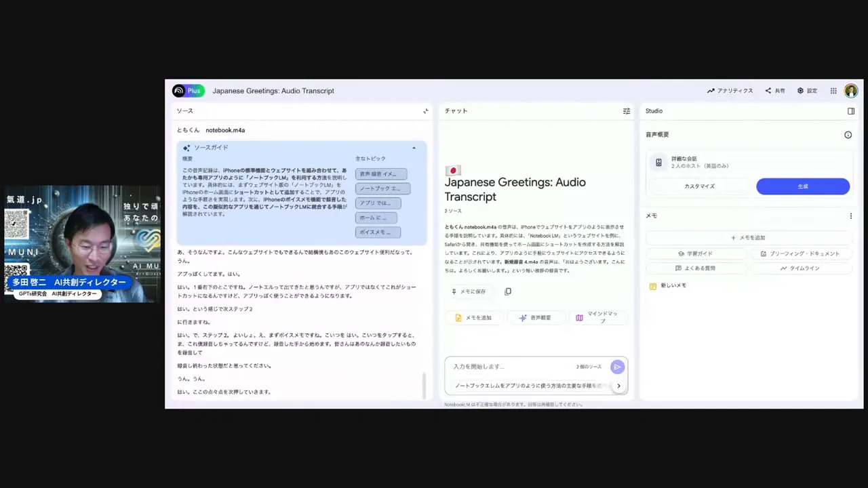Click the info icon beside 音声概要 in Studio

click(848, 135)
